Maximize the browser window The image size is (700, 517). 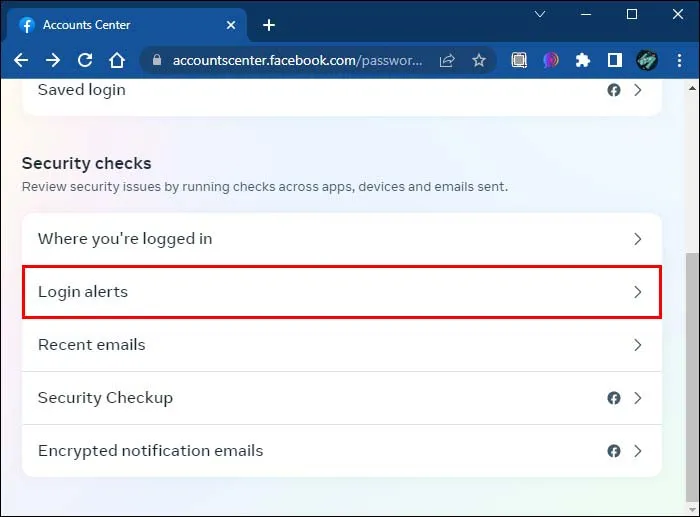point(632,14)
